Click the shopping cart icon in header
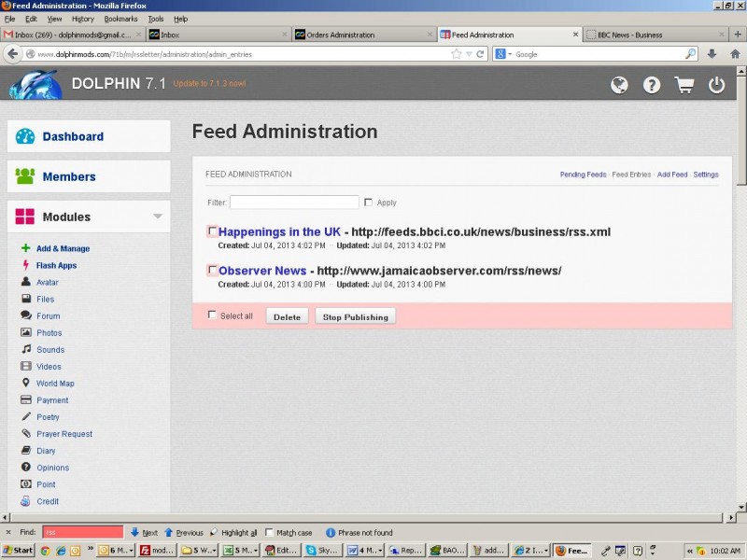 pyautogui.click(x=684, y=85)
